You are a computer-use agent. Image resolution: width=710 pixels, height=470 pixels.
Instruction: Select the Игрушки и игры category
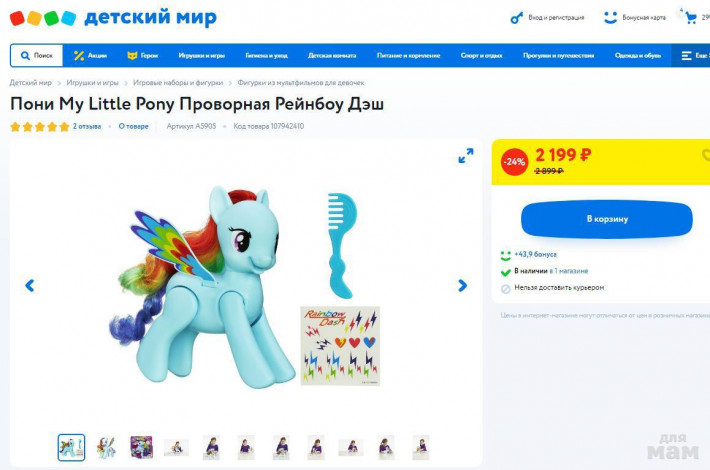click(201, 55)
